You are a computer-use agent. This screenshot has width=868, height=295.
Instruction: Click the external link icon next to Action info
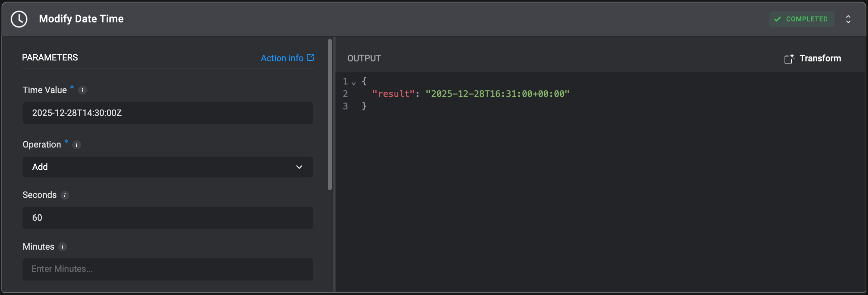(x=310, y=57)
